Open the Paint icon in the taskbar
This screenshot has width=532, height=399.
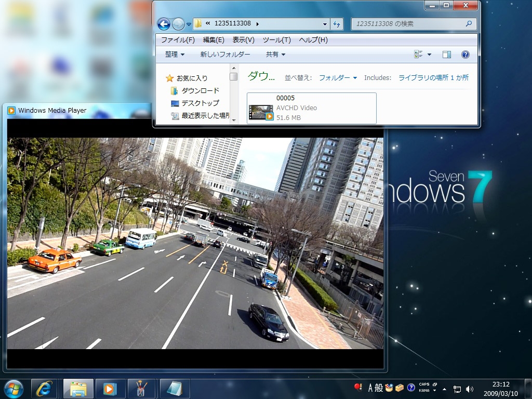(141, 389)
